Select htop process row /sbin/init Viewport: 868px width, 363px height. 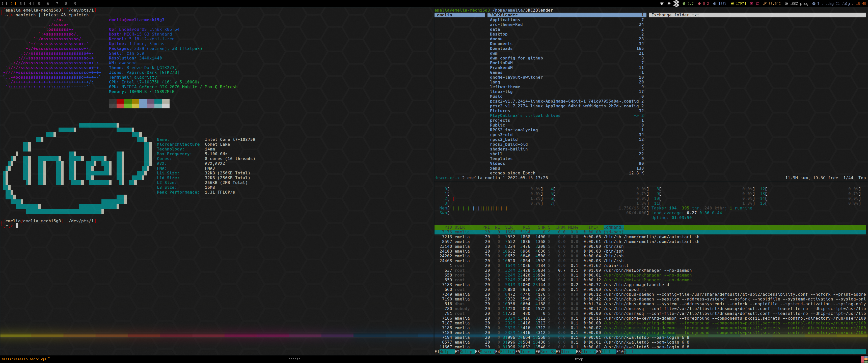coord(650,266)
